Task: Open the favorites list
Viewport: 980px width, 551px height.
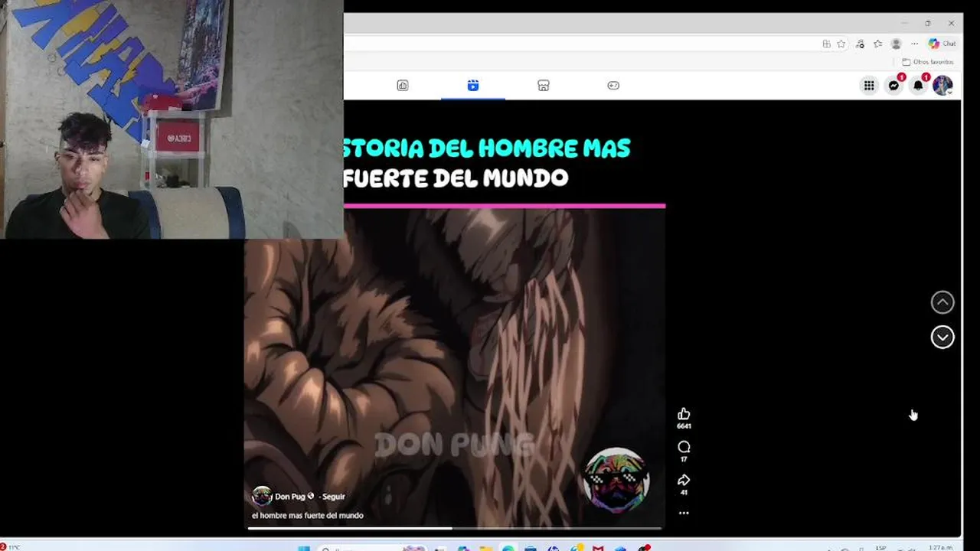Action: click(x=877, y=44)
